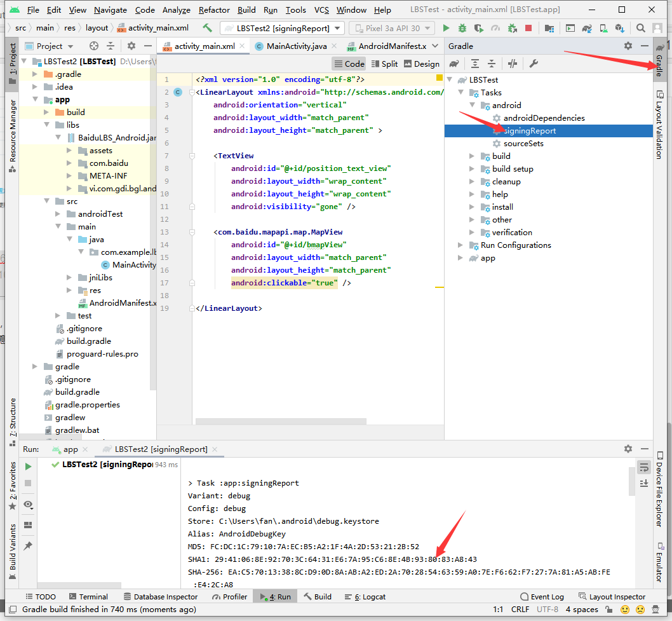Close the activity_main.xml tab
The image size is (672, 621).
(242, 46)
